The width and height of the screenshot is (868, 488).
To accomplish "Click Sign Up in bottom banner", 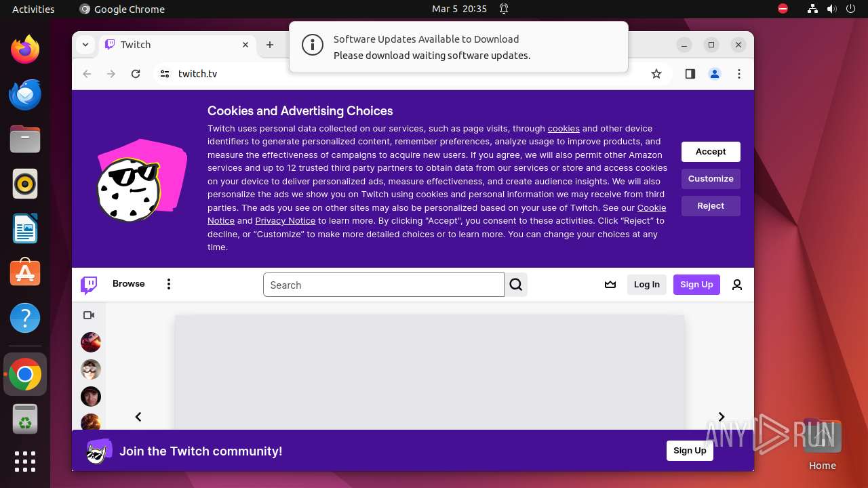I will tap(690, 451).
